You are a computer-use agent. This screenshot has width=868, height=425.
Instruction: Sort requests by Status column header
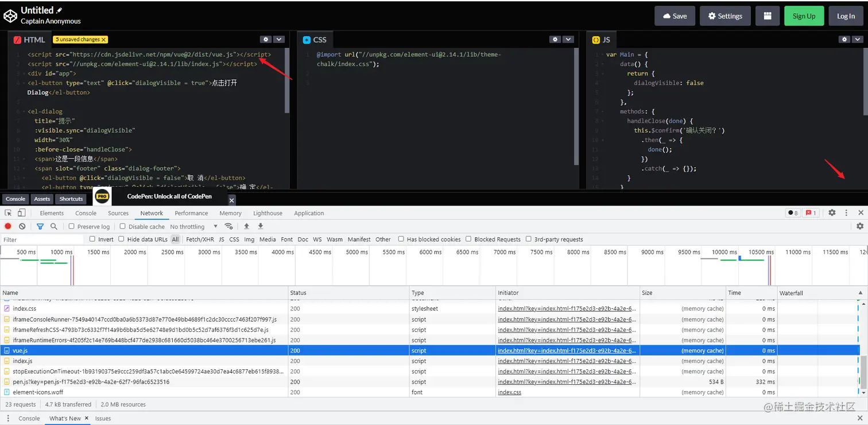pyautogui.click(x=348, y=293)
